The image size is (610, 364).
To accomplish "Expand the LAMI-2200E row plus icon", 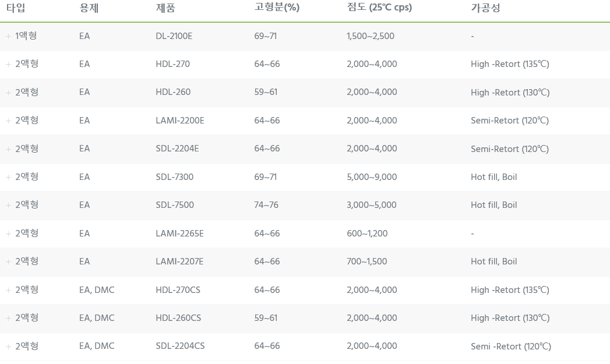I will (x=8, y=121).
